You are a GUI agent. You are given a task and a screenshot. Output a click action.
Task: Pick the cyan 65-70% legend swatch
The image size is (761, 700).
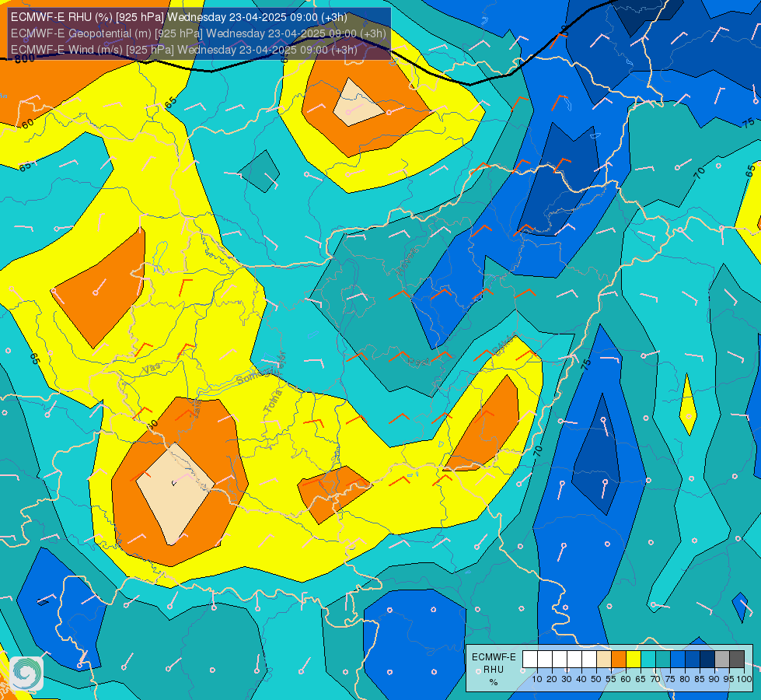click(648, 660)
